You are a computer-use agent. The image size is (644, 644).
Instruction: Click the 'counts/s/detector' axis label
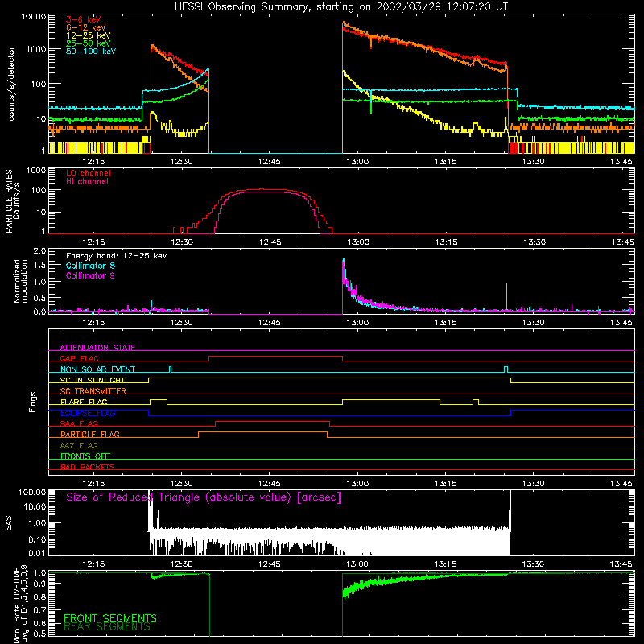11,84
